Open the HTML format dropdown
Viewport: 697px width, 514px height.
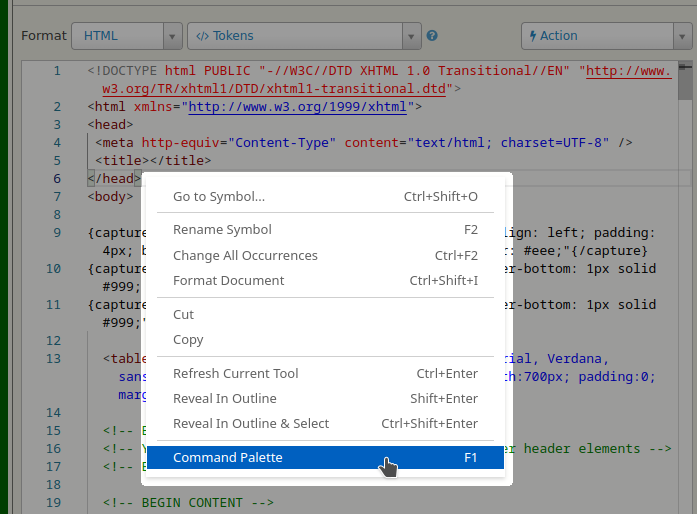(x=126, y=36)
